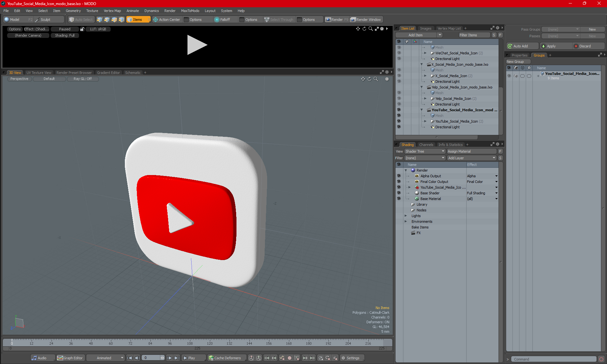Select the Vertices selection mode icon
The width and height of the screenshot is (607, 364).
click(100, 20)
